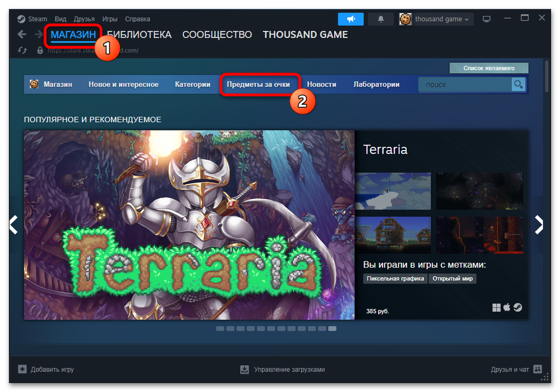Select the sixth carousel page indicator
Image resolution: width=560 pixels, height=392 pixels.
tap(271, 329)
